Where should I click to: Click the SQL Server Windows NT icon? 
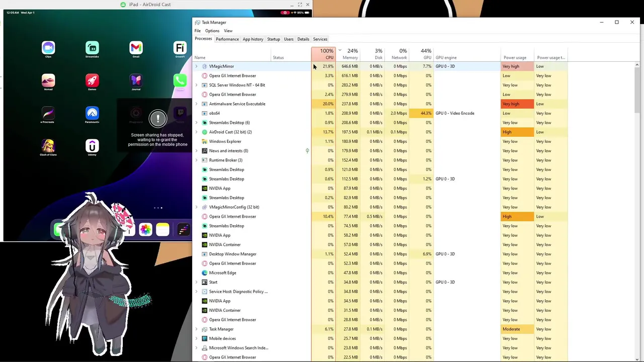tap(204, 85)
